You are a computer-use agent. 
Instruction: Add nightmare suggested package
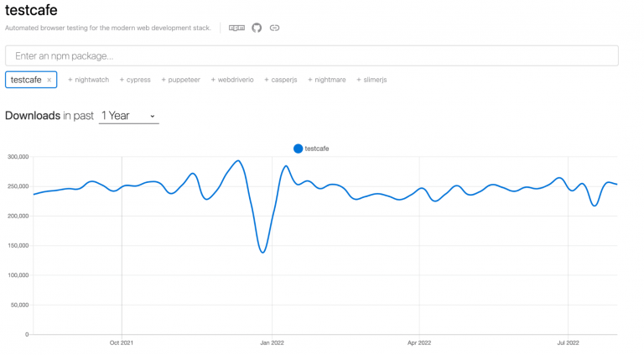(x=327, y=80)
